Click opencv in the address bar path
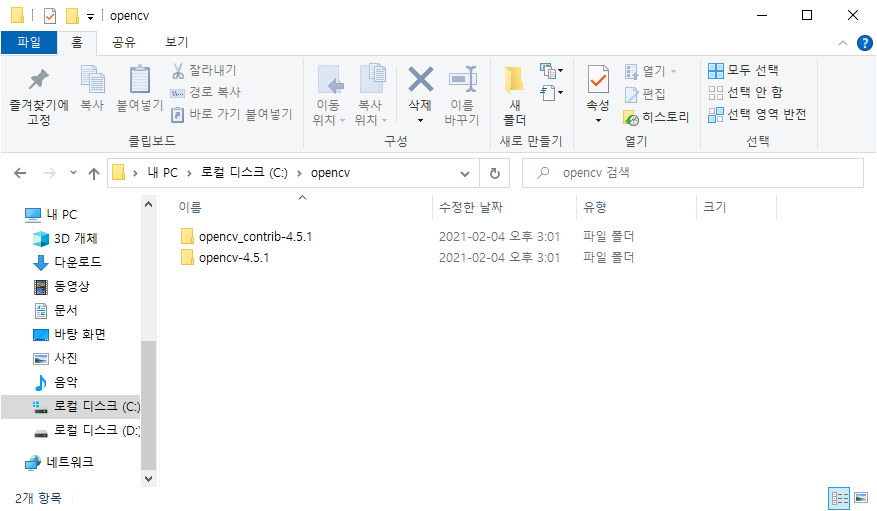 coord(331,173)
